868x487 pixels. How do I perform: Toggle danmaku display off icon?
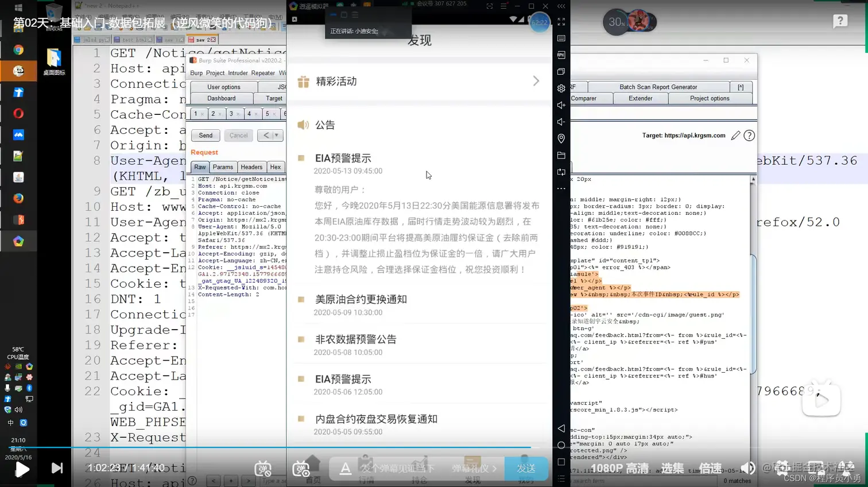(263, 468)
